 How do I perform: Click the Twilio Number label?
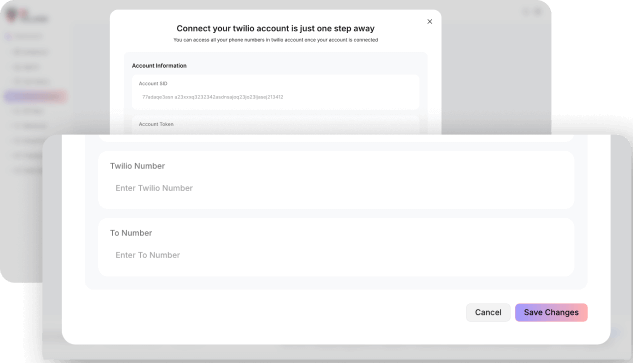tap(137, 166)
